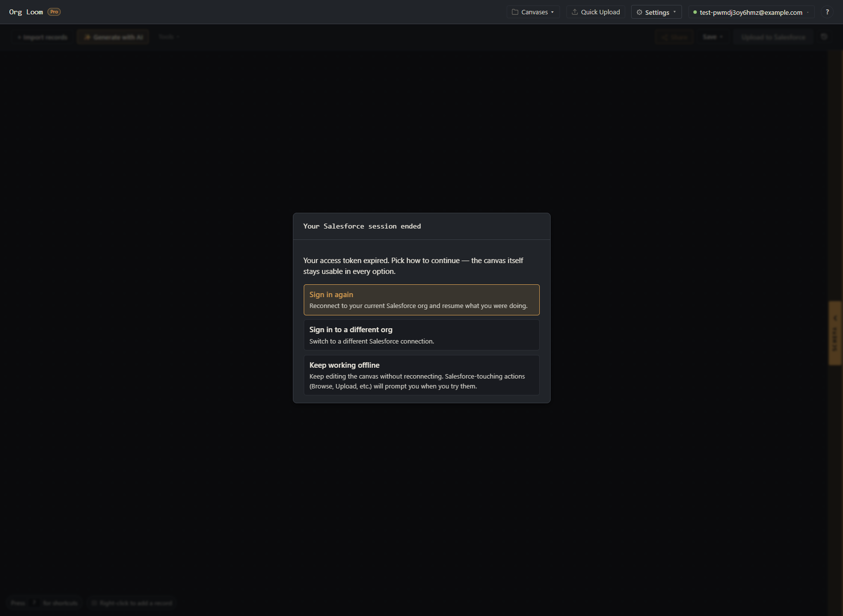The image size is (843, 616).
Task: Click the dimmed Upload to Salesforce button
Action: click(x=773, y=37)
